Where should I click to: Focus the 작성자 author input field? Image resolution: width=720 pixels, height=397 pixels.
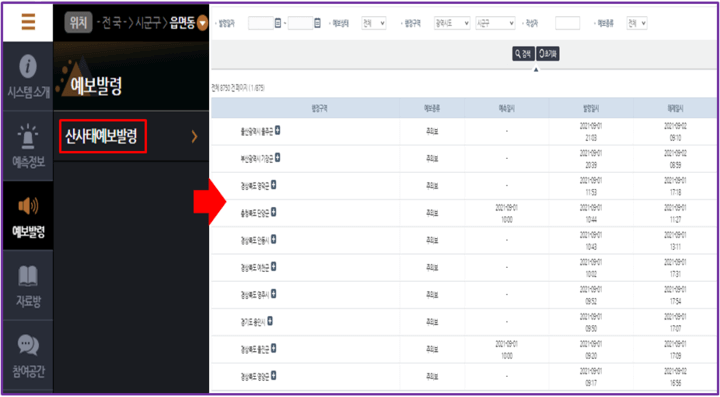click(x=568, y=23)
